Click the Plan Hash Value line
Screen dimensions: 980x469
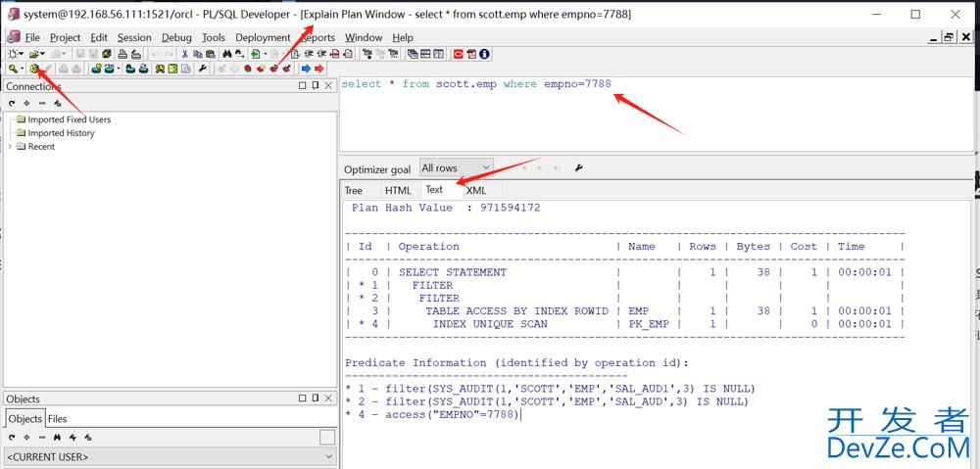446,208
